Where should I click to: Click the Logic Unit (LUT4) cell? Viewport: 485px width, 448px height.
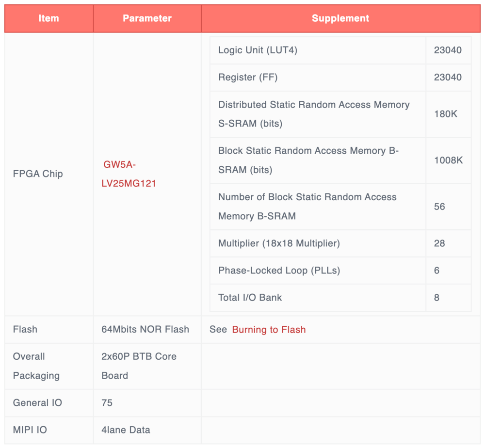pos(258,50)
